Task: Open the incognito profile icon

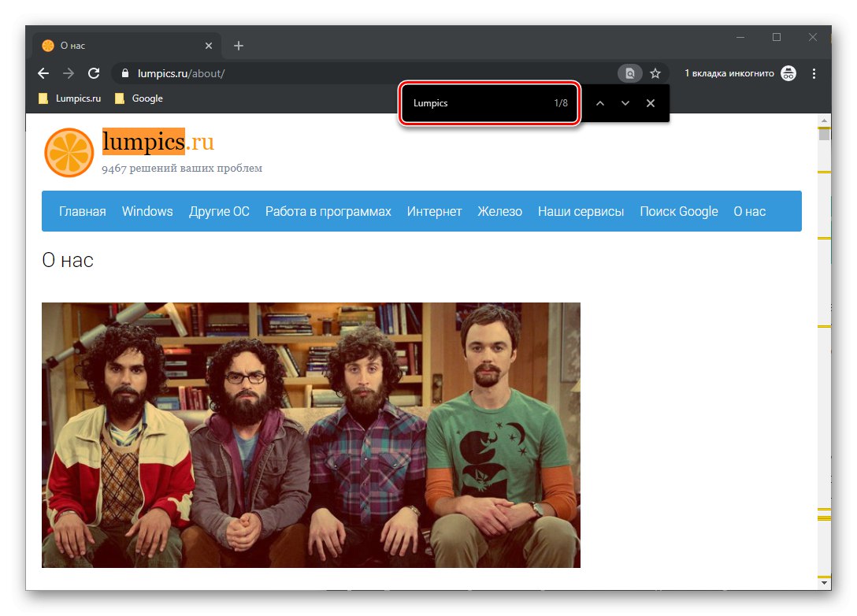Action: 788,73
